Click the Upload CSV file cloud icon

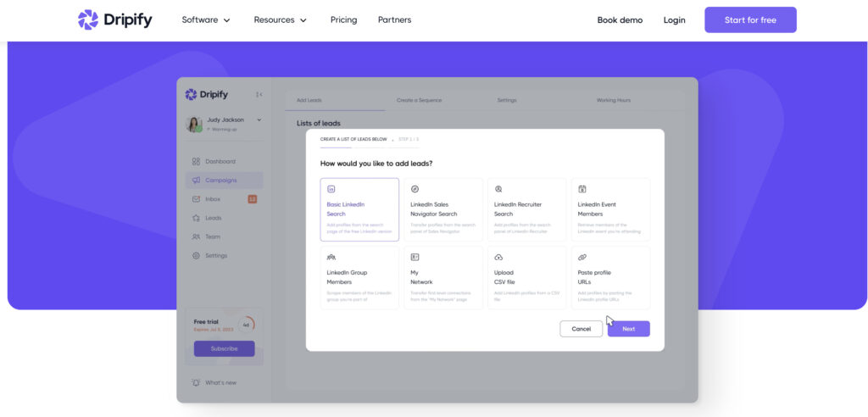pyautogui.click(x=498, y=258)
